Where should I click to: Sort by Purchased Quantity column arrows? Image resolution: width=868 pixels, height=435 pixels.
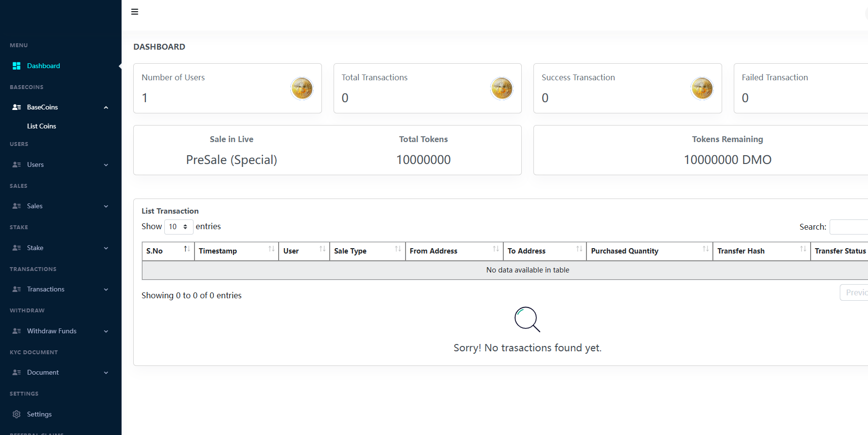[705, 249]
